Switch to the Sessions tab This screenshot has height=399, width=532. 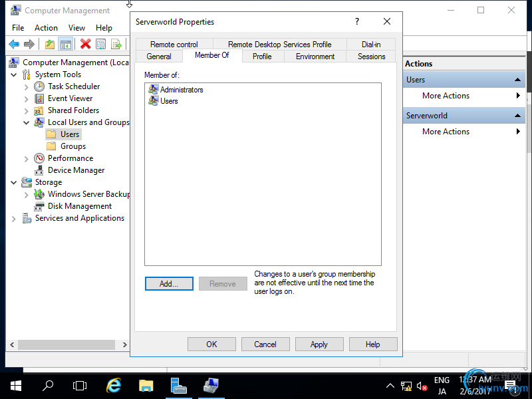coord(372,57)
